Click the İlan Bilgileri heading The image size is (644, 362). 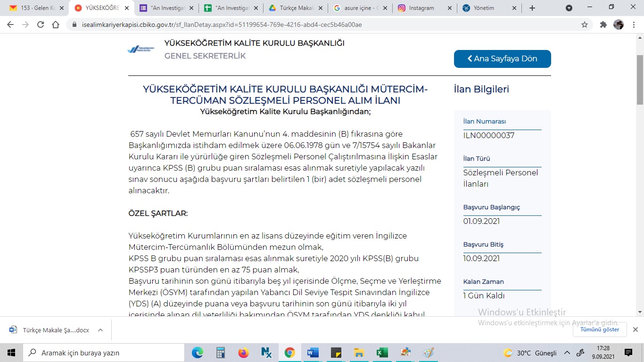(x=481, y=90)
